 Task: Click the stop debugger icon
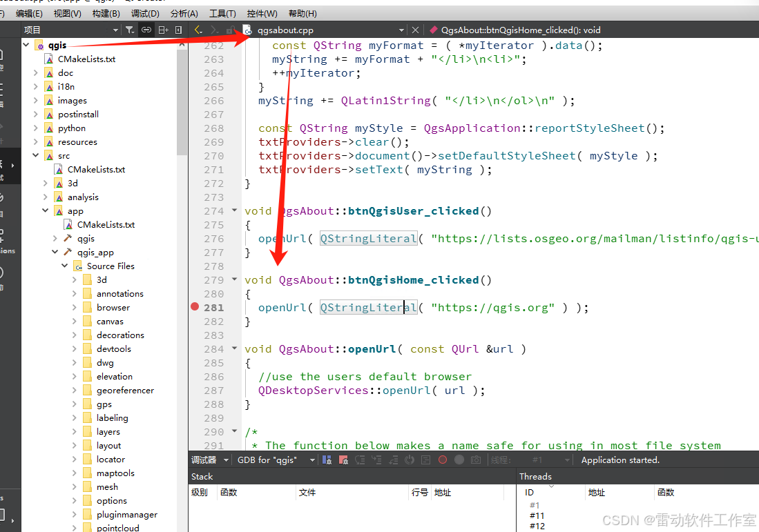(343, 460)
